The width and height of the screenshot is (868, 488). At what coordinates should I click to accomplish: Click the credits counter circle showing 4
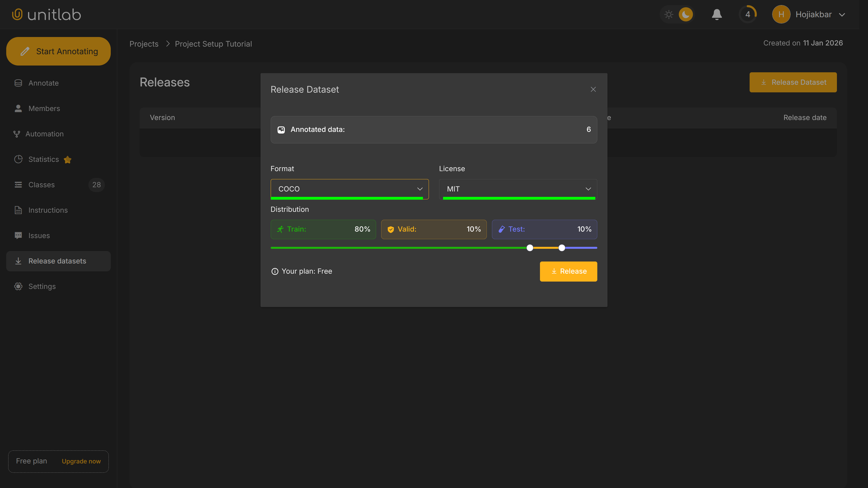[747, 15]
